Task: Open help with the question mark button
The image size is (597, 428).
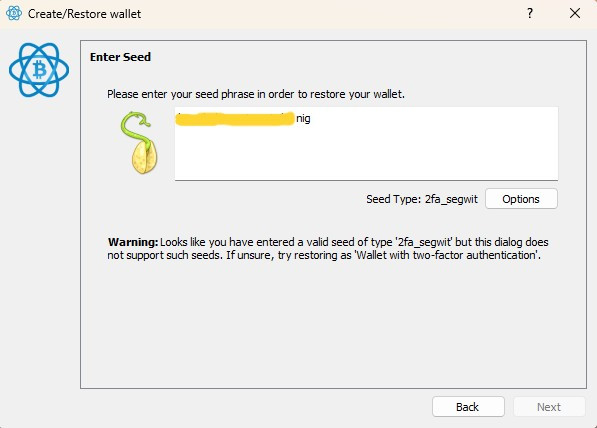Action: (530, 13)
